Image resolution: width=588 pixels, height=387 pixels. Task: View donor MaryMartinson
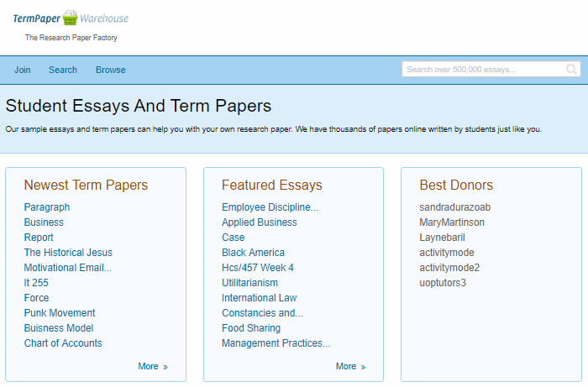tap(452, 222)
